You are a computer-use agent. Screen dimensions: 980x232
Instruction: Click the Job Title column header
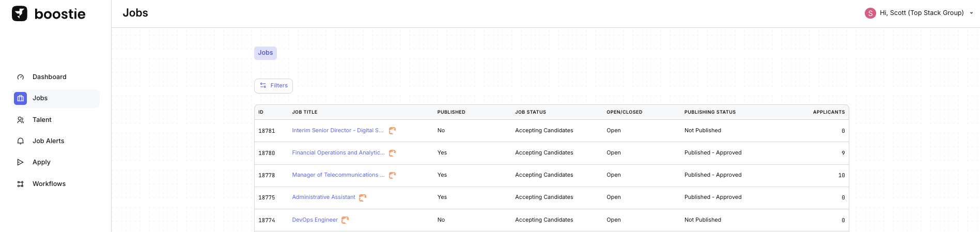click(305, 112)
